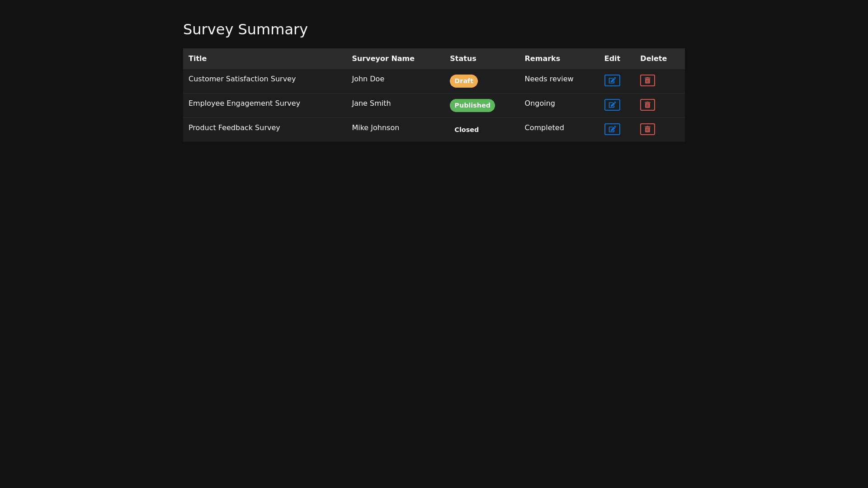
Task: Edit the Employee Engagement Survey
Action: [x=612, y=105]
